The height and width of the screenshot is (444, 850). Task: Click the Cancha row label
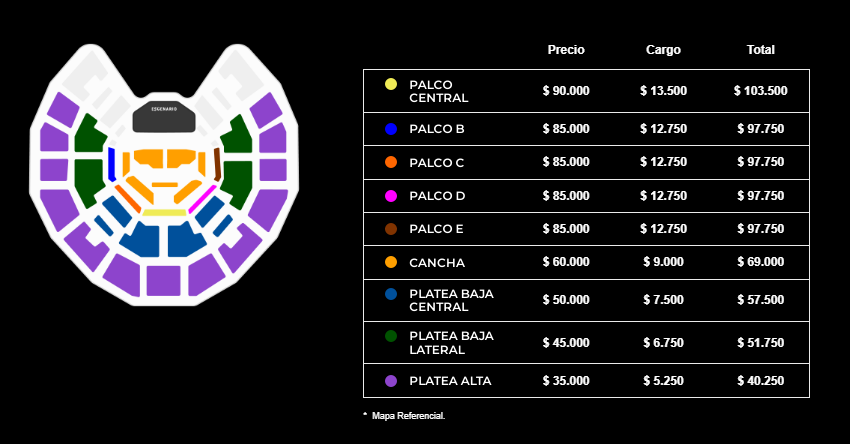point(437,262)
